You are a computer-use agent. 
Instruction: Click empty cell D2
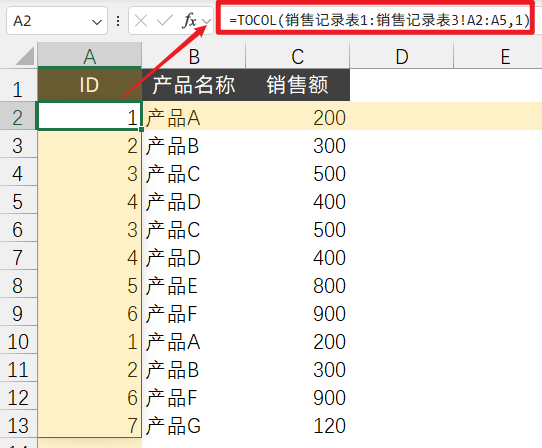point(402,116)
